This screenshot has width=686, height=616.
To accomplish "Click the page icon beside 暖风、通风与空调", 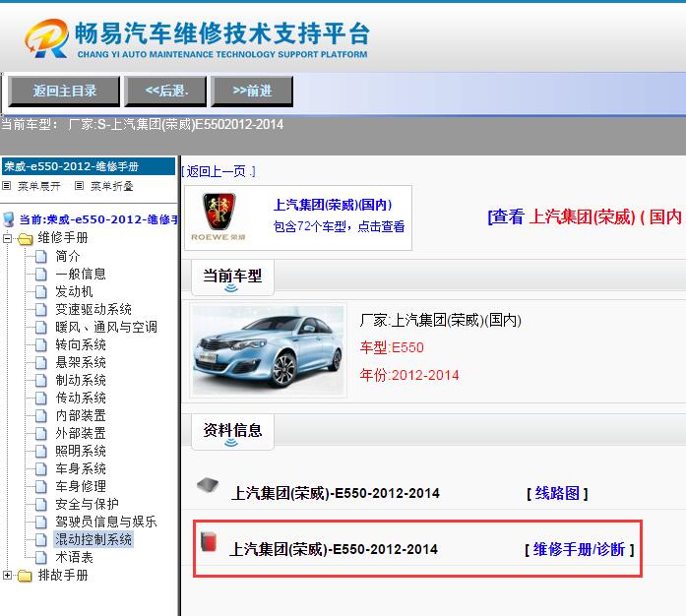I will click(x=41, y=328).
